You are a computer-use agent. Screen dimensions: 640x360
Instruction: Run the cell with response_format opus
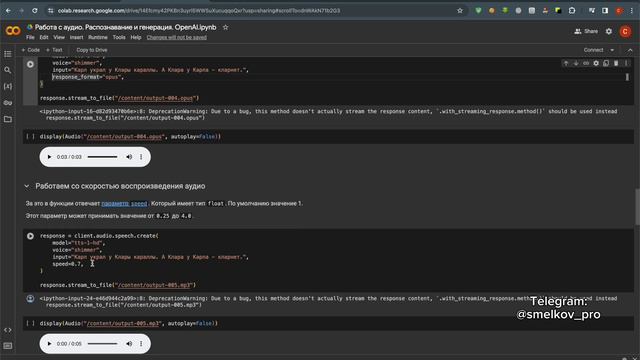(x=30, y=64)
